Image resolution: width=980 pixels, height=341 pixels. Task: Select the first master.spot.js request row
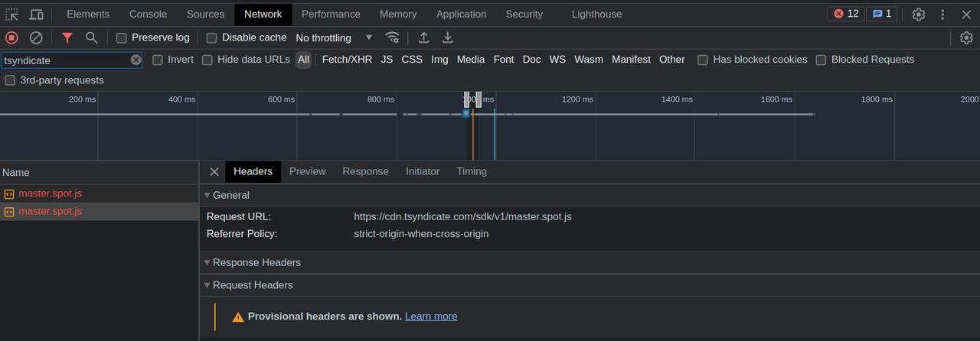point(100,193)
